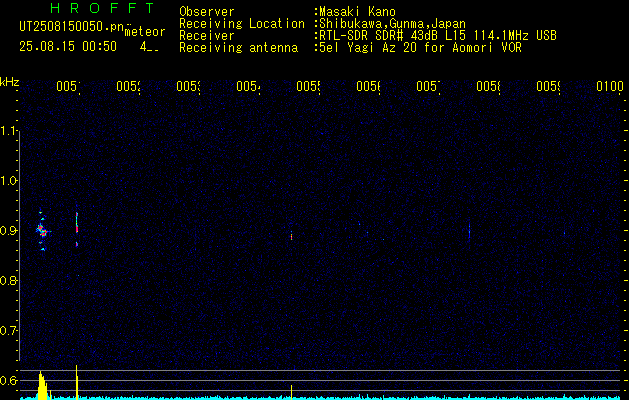This screenshot has width=629, height=400.
Task: Click the 0.7 kHz axis tick label
Action: [x=8, y=331]
